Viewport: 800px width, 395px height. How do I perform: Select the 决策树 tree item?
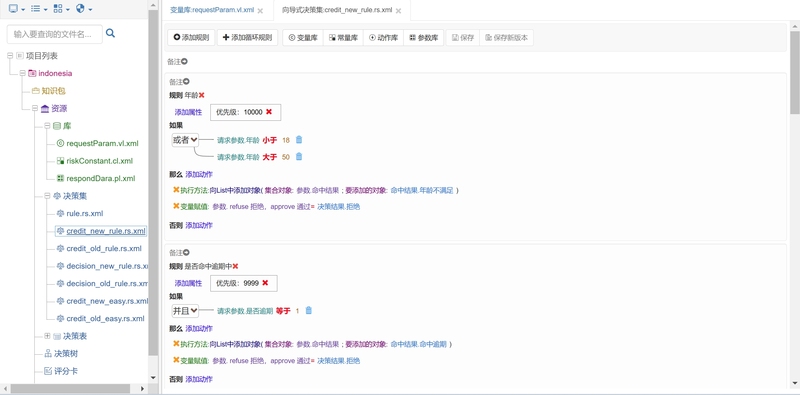pyautogui.click(x=66, y=354)
